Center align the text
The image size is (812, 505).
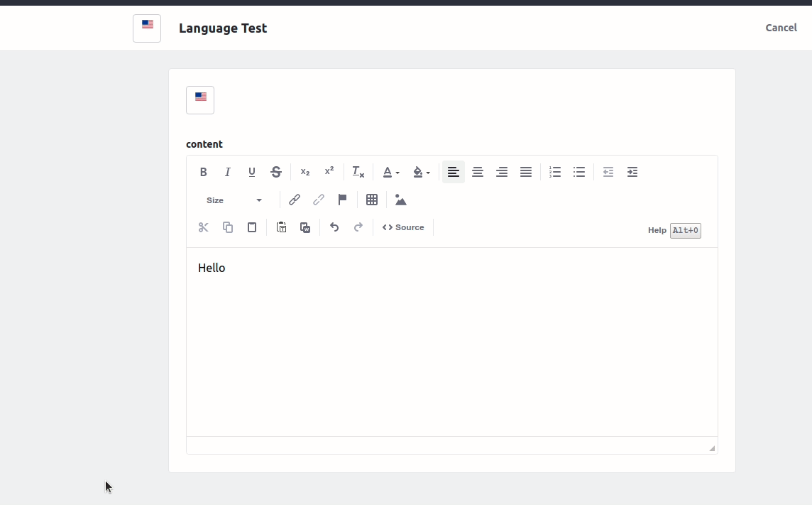coord(478,172)
